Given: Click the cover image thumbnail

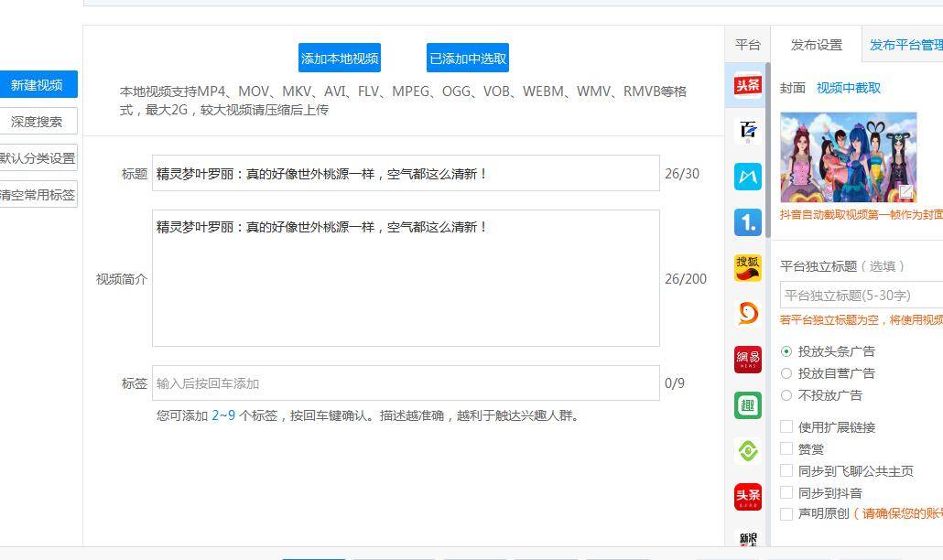Looking at the screenshot, I should 848,157.
